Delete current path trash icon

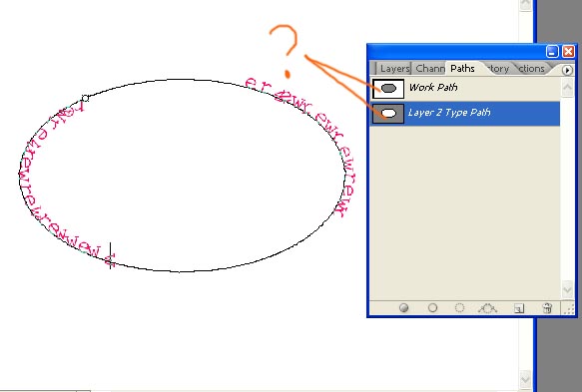pyautogui.click(x=547, y=308)
